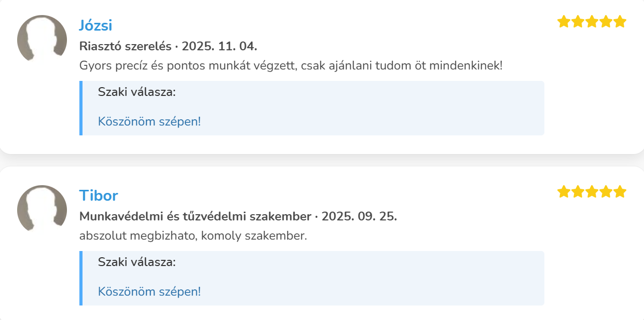This screenshot has width=644, height=320.
Task: Click Tibor's "abszolut megbizhato" review text
Action: (x=193, y=236)
